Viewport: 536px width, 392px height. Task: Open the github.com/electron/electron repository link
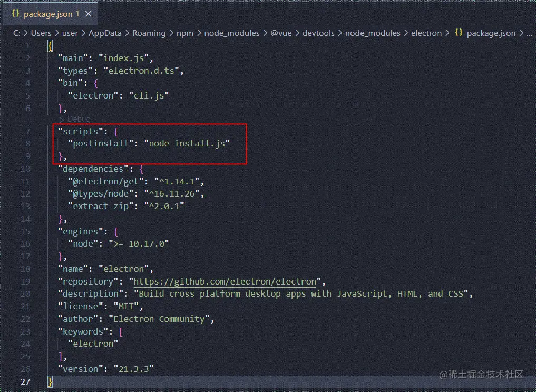pos(225,281)
